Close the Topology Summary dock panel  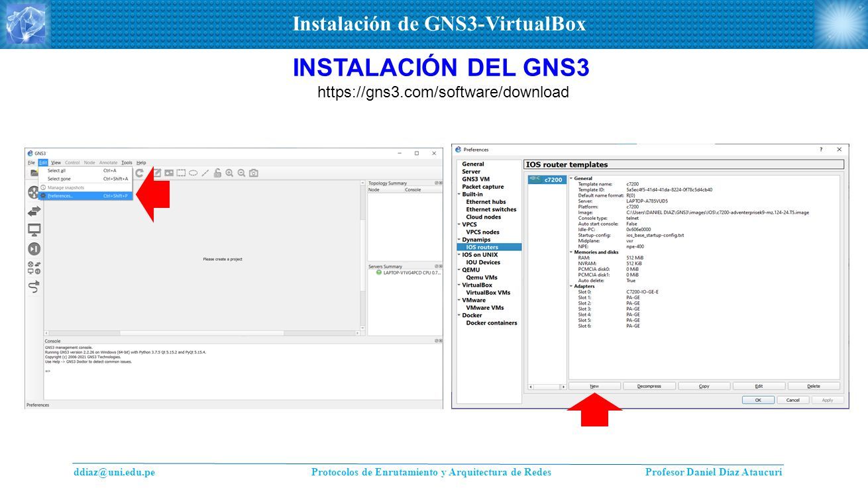tap(440, 183)
